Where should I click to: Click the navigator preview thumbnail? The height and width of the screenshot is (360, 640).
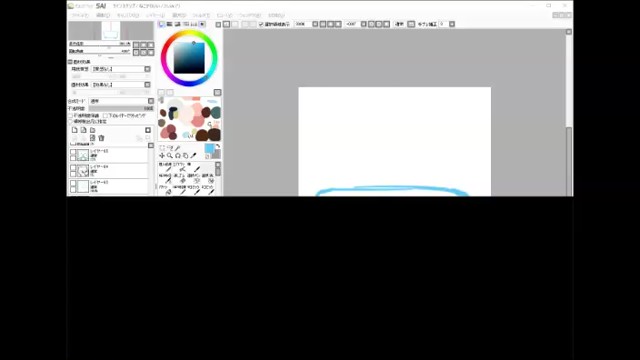[x=111, y=31]
